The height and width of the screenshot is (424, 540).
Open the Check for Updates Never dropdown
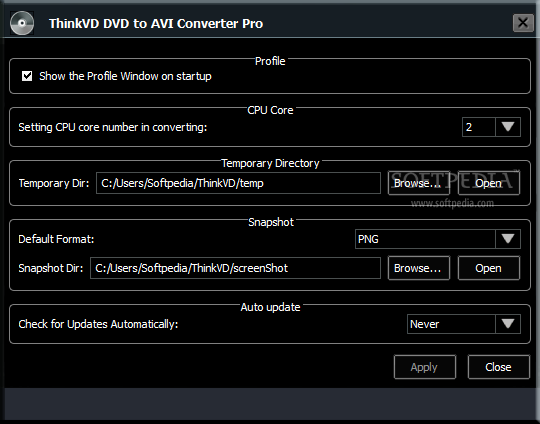pyautogui.click(x=464, y=324)
